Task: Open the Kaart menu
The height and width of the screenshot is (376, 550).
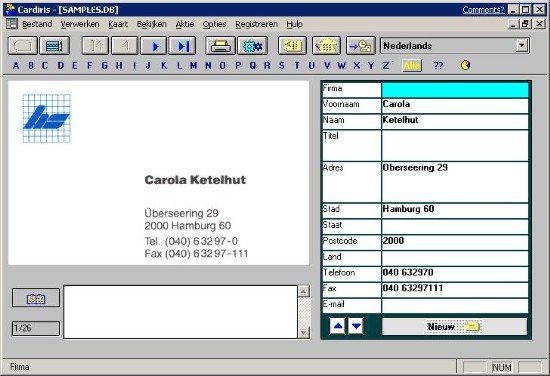Action: (x=118, y=24)
